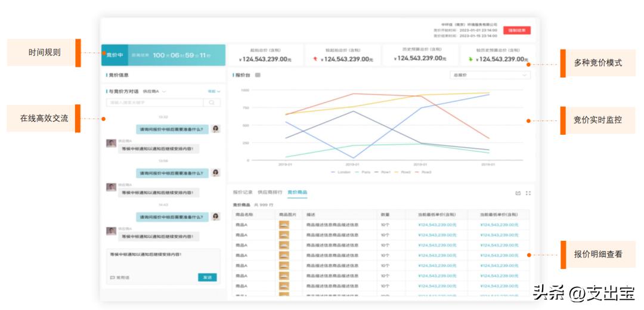Click the red 强制结束 button
Screen dimensions: 644x310
pyautogui.click(x=516, y=30)
